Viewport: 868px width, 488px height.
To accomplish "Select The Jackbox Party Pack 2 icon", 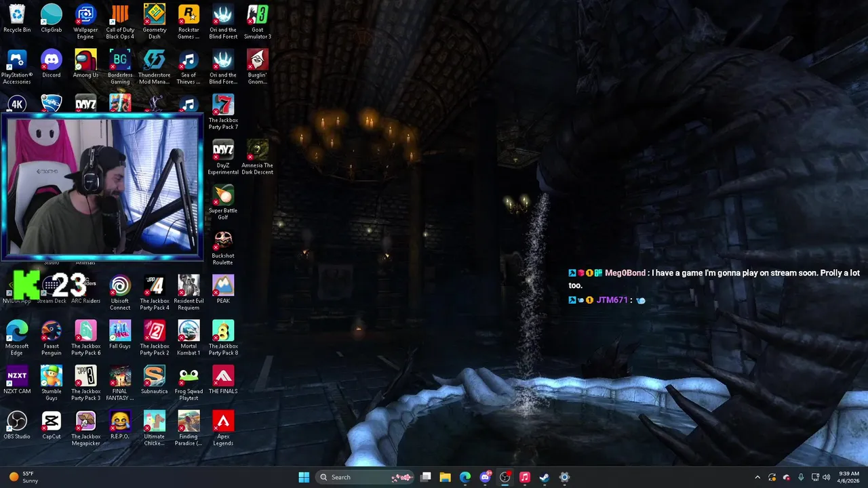I will [155, 338].
